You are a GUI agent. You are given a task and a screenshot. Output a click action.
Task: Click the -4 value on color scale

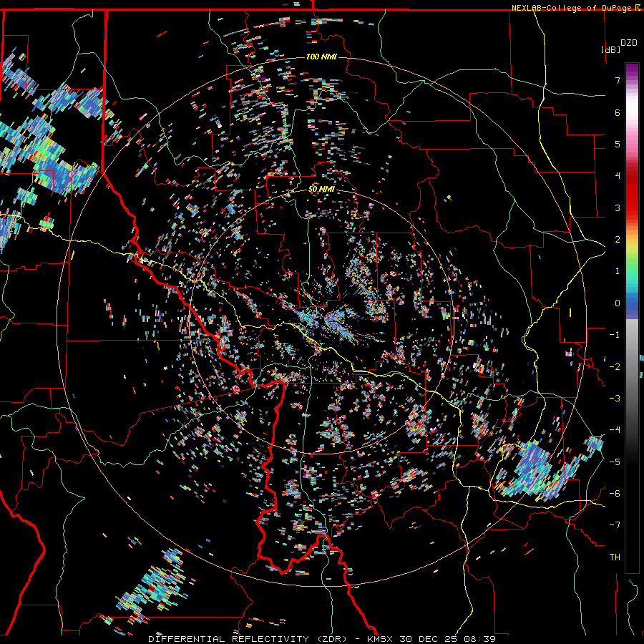click(x=615, y=430)
